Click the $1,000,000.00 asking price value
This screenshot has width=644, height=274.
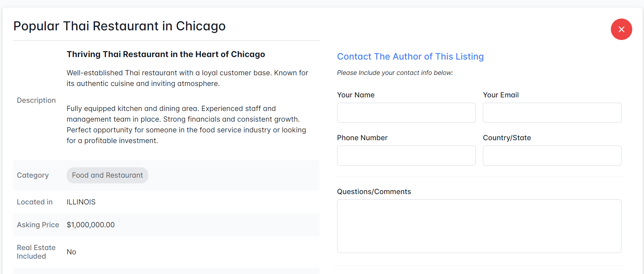(91, 225)
